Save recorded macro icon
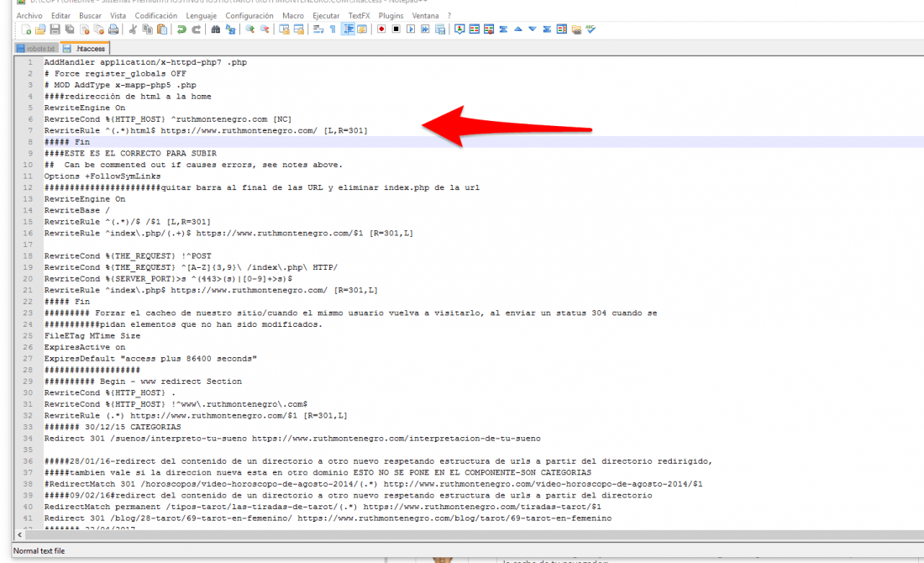Viewport: 924px width, 563px height. (x=439, y=29)
